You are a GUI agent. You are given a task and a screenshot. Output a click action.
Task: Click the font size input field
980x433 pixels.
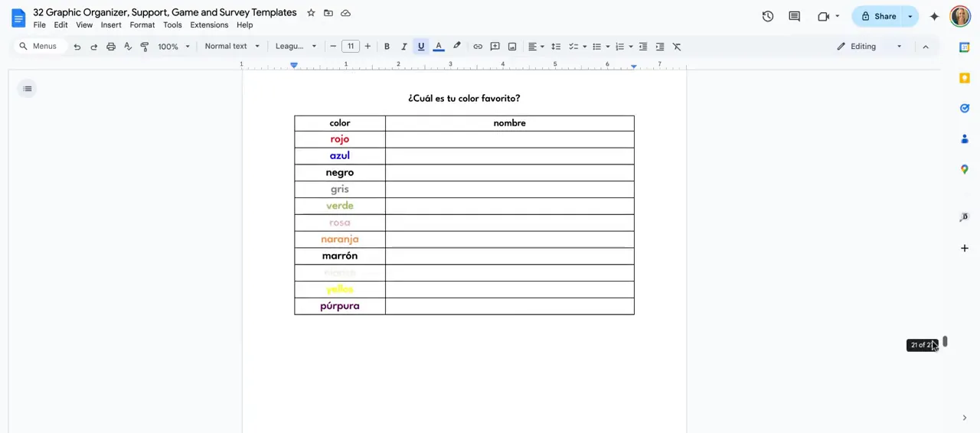[x=351, y=47]
